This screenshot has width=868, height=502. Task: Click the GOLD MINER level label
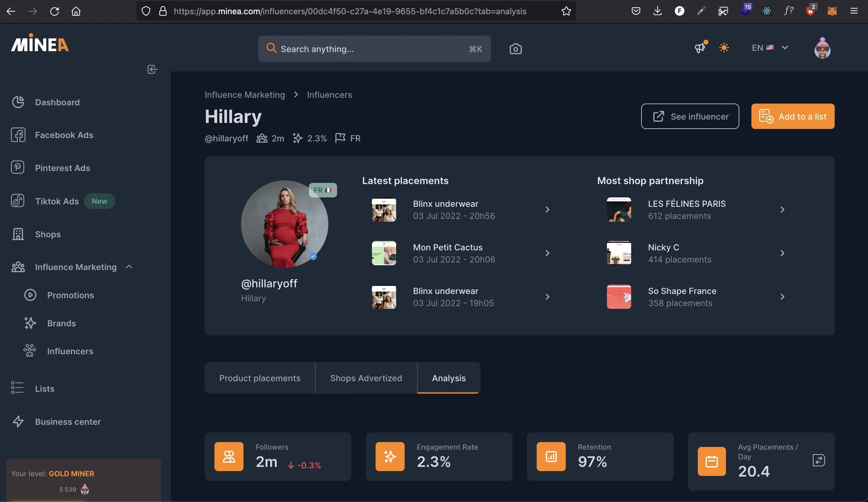(71, 474)
